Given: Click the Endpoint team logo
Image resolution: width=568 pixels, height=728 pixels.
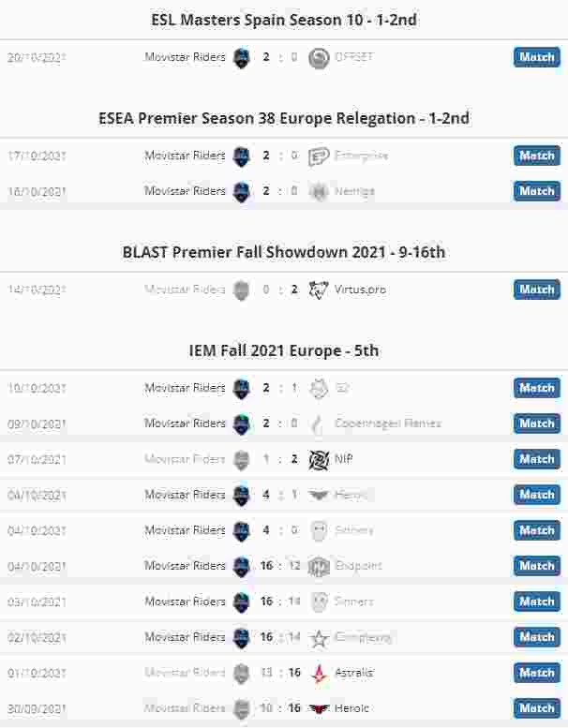Looking at the screenshot, I should 319,566.
